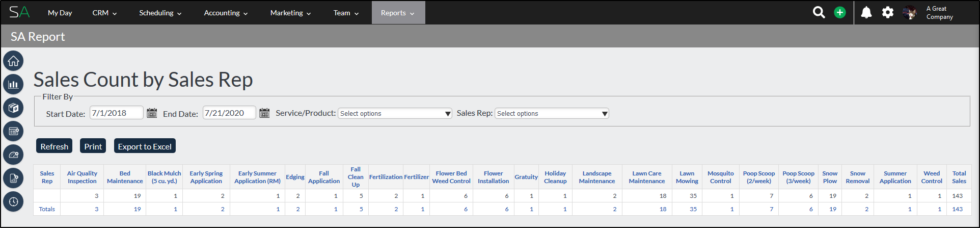Click Export to Excel
This screenshot has width=980, height=228.
click(x=145, y=146)
